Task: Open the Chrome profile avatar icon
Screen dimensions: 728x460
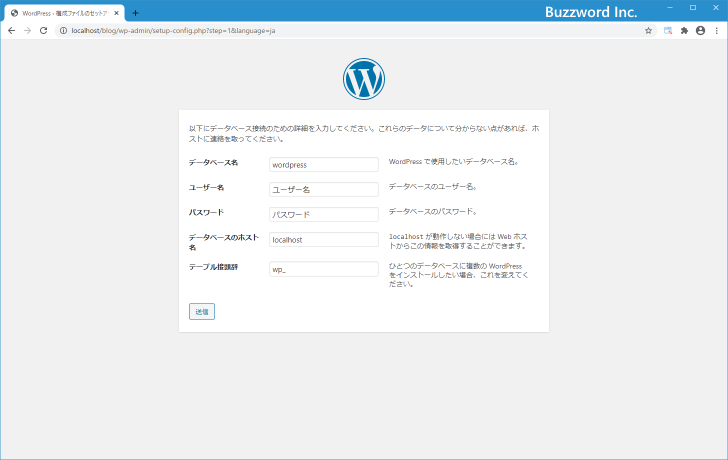Action: click(x=700, y=31)
